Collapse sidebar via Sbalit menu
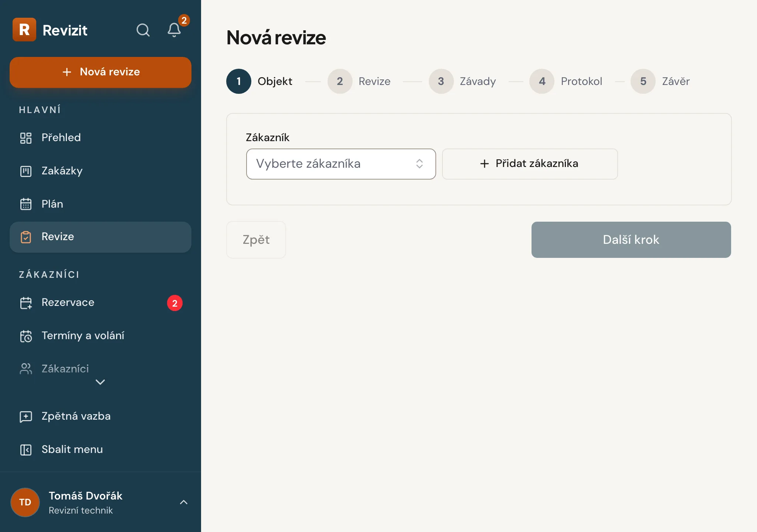 [x=101, y=450]
